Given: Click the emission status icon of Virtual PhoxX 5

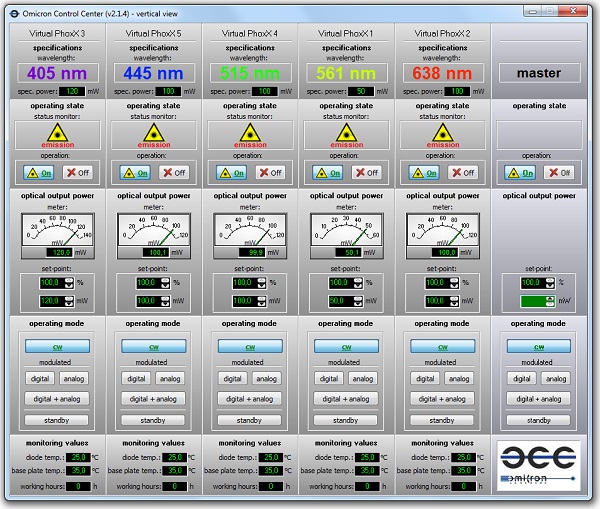Looking at the screenshot, I should [153, 132].
